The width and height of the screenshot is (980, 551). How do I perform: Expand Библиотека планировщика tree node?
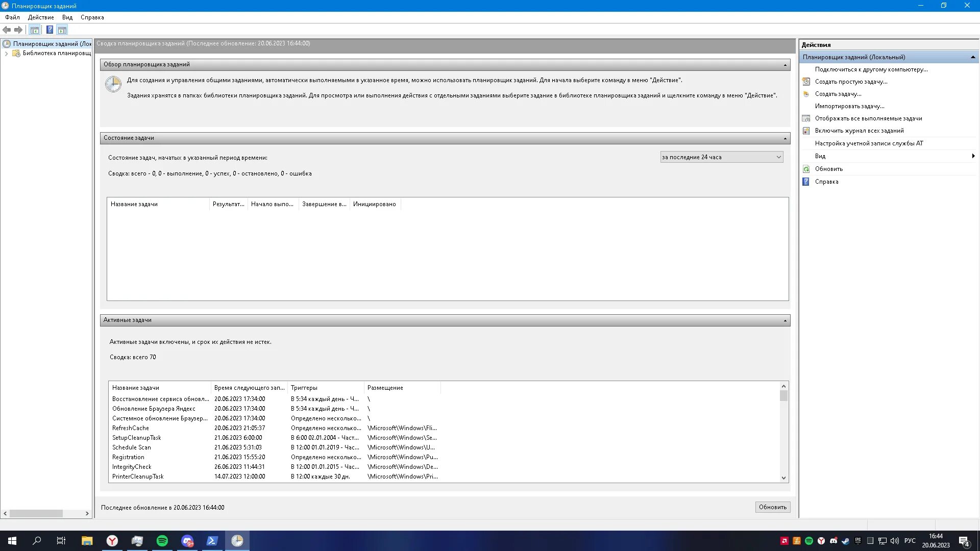6,54
